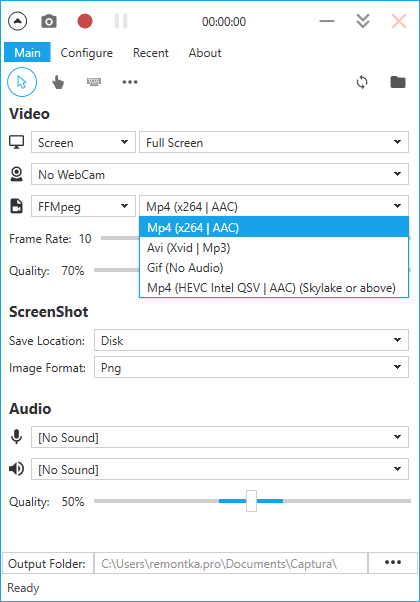
Task: Open the more options ellipsis in the toolbar
Action: coord(130,82)
